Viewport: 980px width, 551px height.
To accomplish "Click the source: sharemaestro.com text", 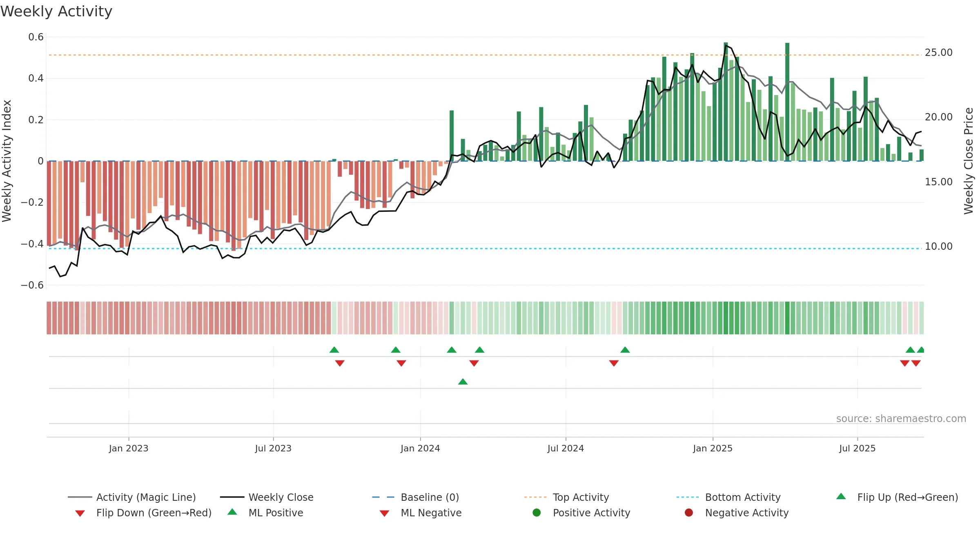I will click(901, 418).
